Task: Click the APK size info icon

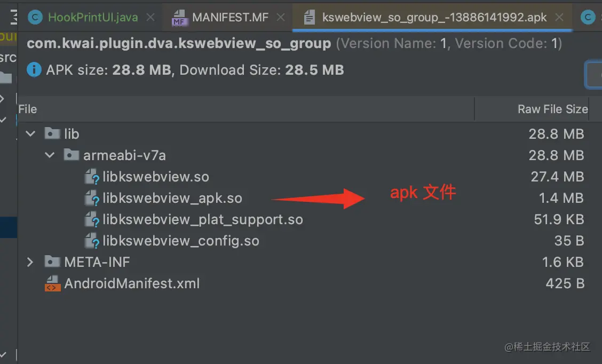Action: (34, 70)
